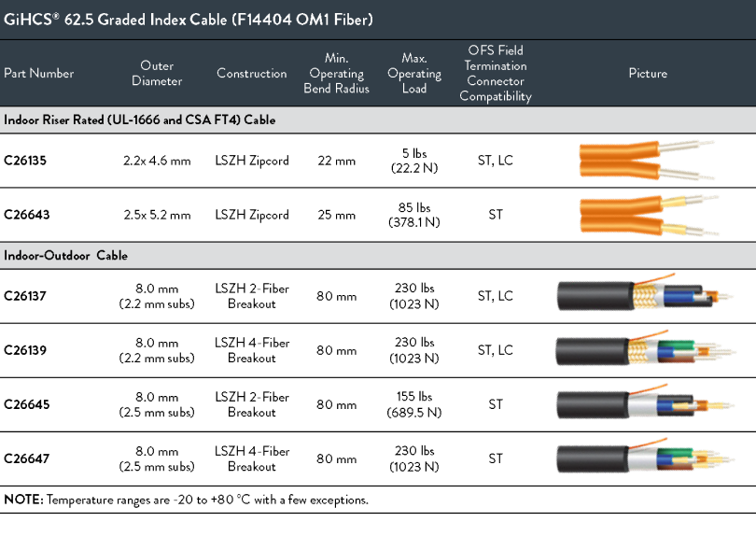Open the C26137 breakout cable image
The image size is (756, 550).
pyautogui.click(x=647, y=296)
